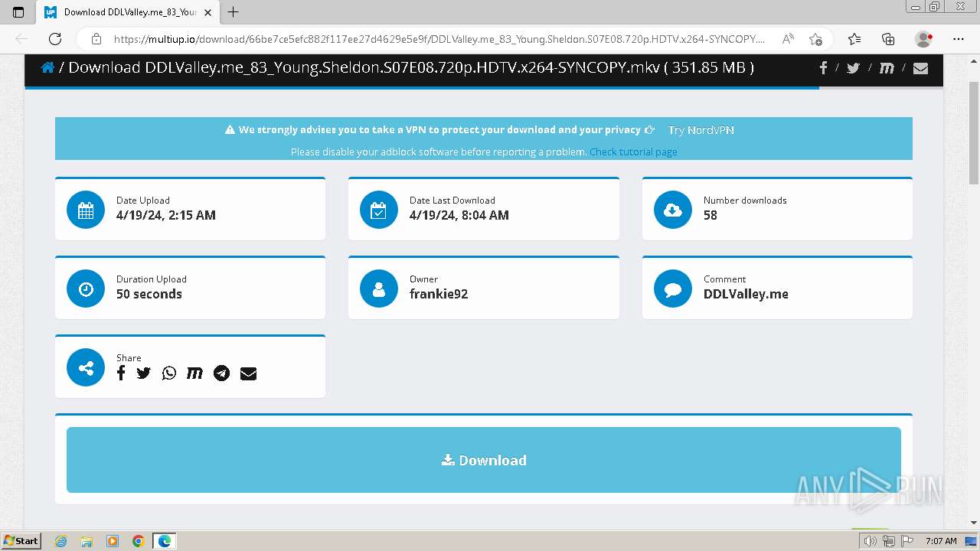Click the big Download button
This screenshot has width=980, height=551.
(484, 460)
